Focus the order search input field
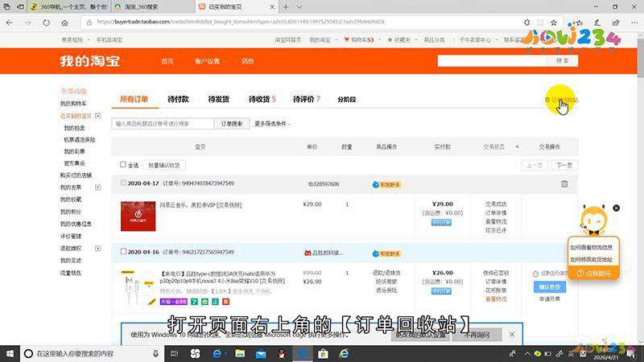Screen dimensions: 644x362 [x=163, y=124]
